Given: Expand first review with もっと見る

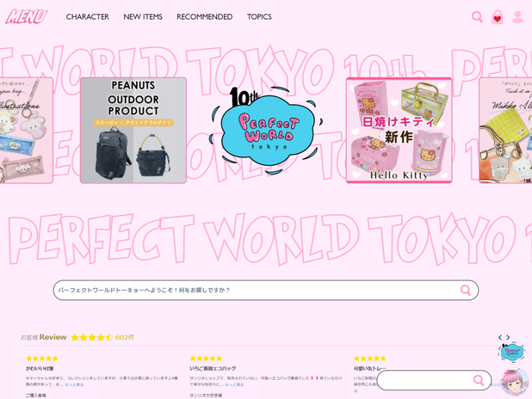Looking at the screenshot, I should pyautogui.click(x=74, y=384).
